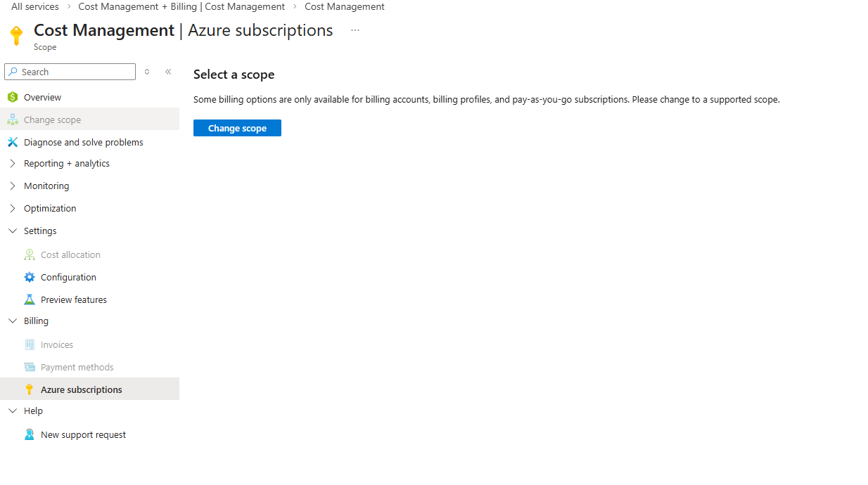
Task: Click the Scope label under the title
Action: 45,47
